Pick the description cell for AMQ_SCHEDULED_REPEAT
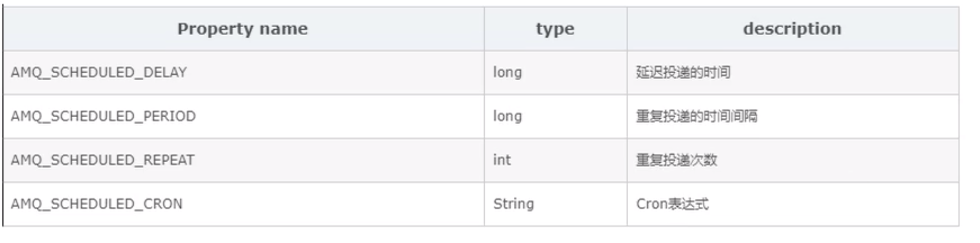 click(792, 160)
